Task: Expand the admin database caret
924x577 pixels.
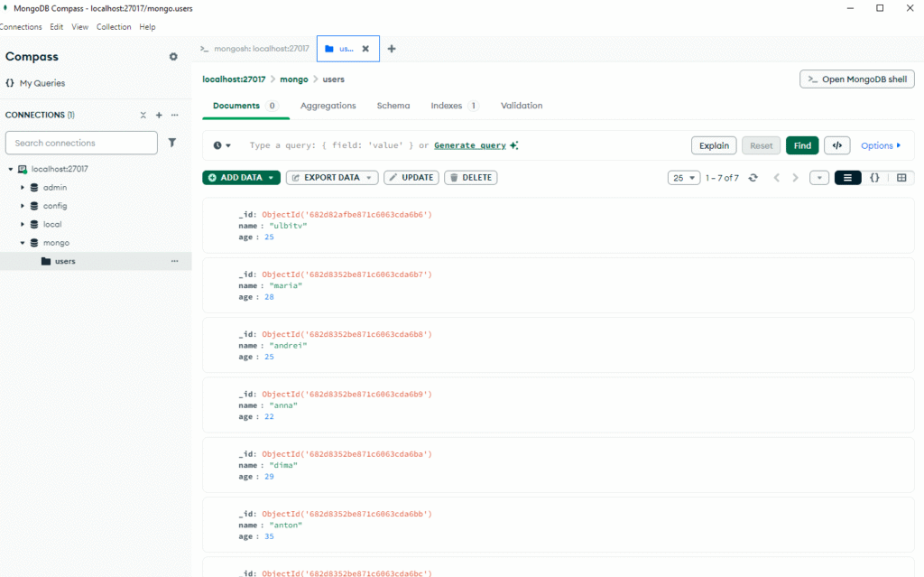Action: click(x=23, y=188)
